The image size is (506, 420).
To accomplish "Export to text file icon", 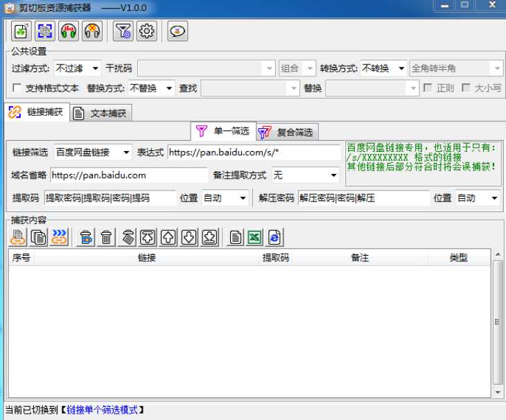I will [x=236, y=238].
